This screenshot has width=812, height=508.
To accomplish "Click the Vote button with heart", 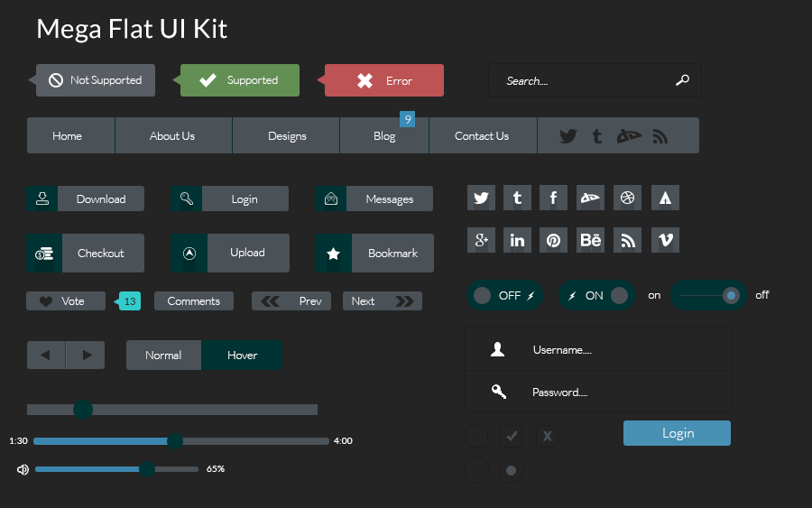I will (x=66, y=301).
